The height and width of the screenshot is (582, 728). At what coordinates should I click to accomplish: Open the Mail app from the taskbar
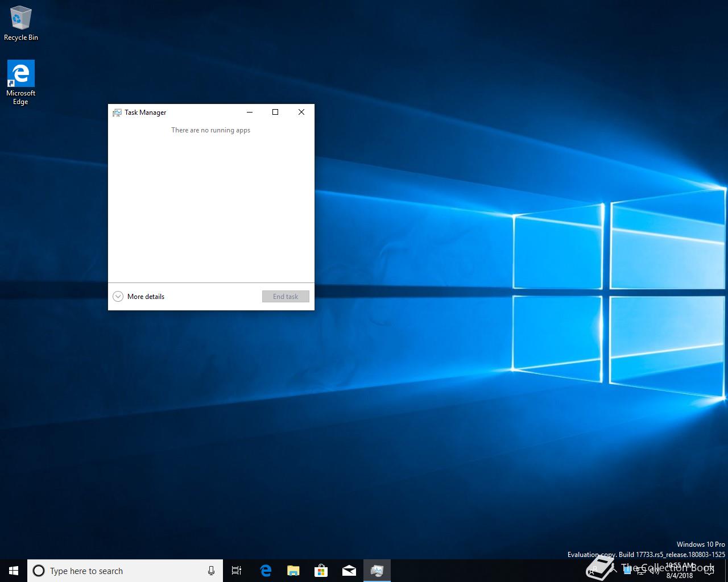[x=349, y=571]
